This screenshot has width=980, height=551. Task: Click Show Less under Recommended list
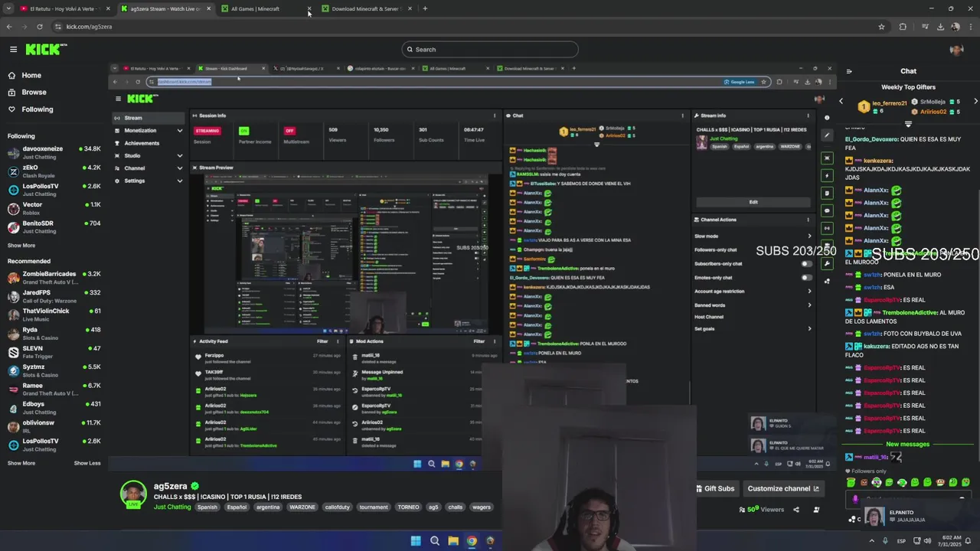point(87,463)
